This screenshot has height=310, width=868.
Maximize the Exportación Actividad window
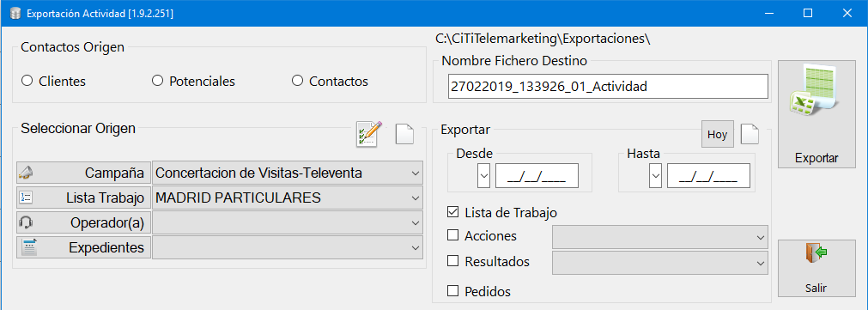[x=808, y=13]
